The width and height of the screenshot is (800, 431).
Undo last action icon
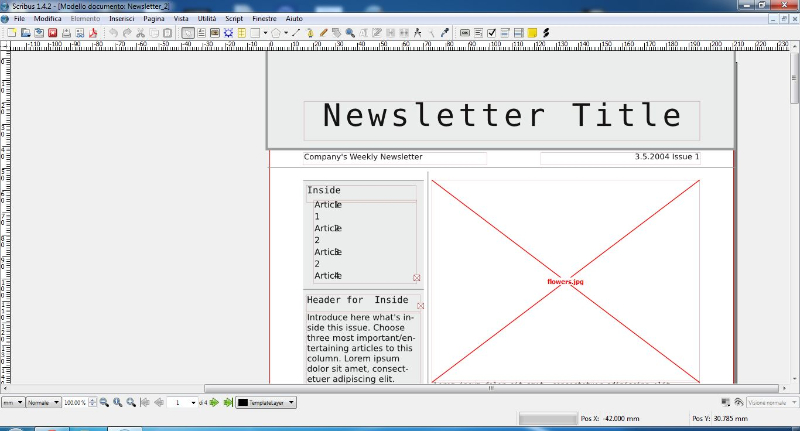(113, 33)
